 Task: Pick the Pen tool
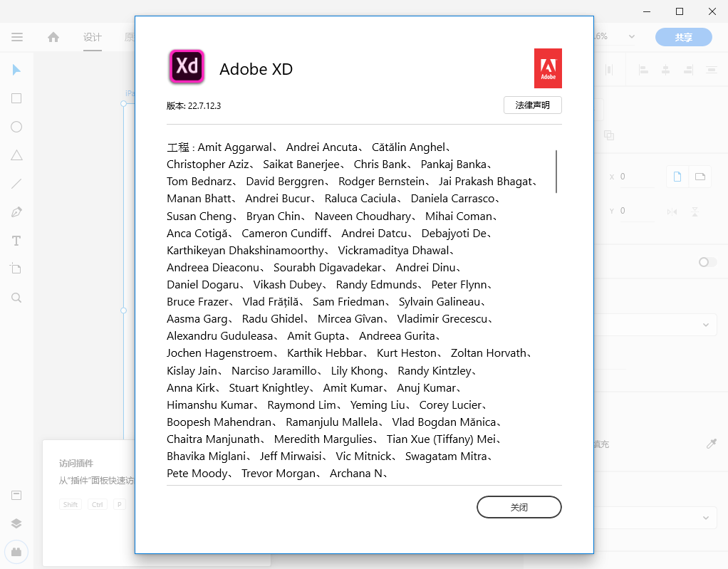[16, 212]
